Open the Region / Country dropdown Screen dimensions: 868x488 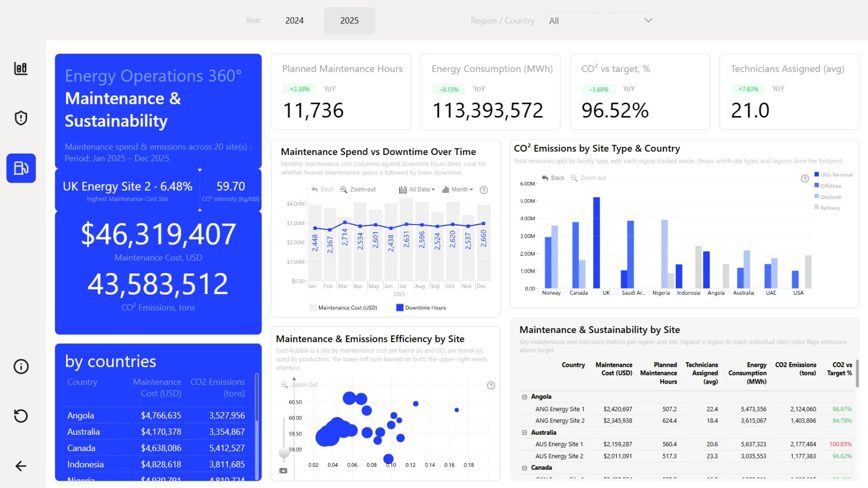coord(601,21)
